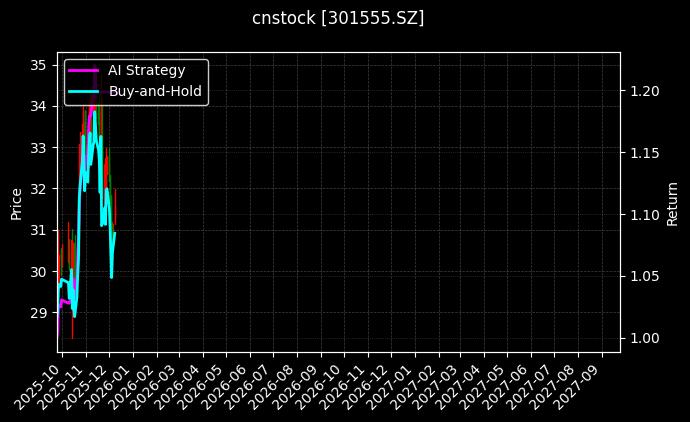Click the 2026-12 date tick label

367,388
